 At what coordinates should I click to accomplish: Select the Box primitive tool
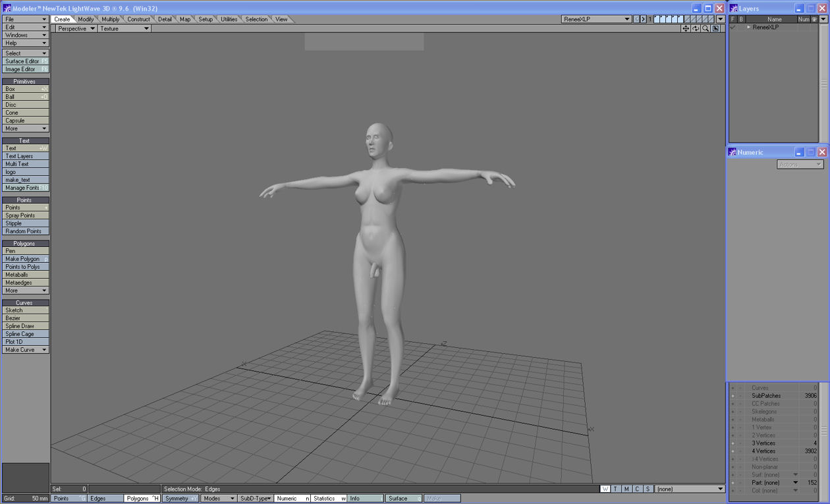coord(26,89)
